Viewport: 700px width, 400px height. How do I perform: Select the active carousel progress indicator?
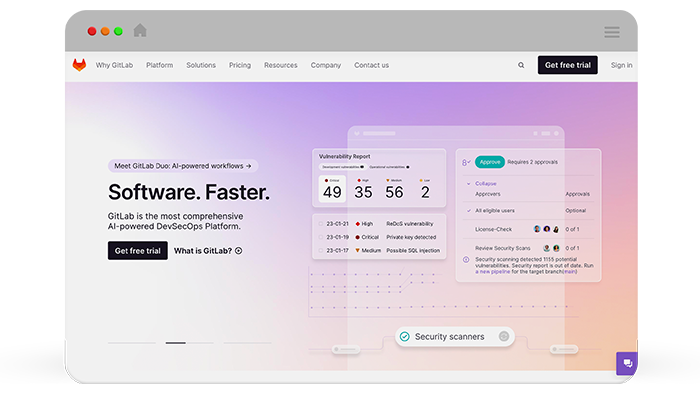[175, 343]
